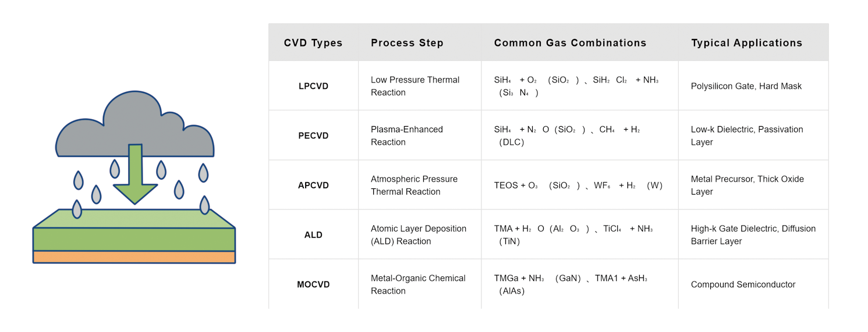Select the Typical Applications header
The width and height of the screenshot is (868, 332).
pyautogui.click(x=746, y=43)
